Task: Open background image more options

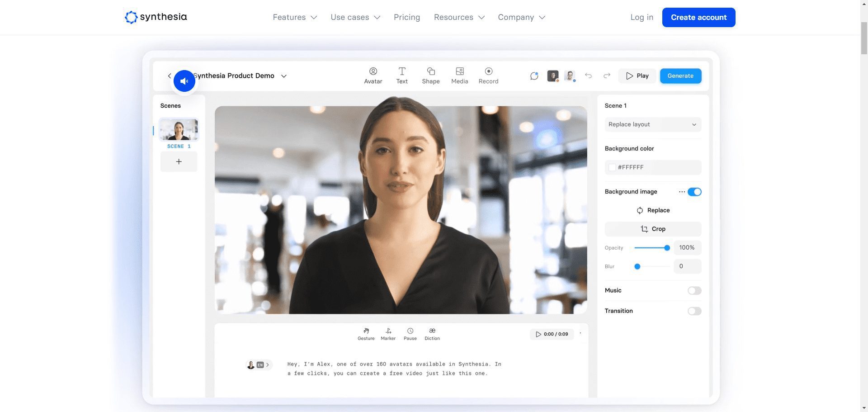Action: 682,192
